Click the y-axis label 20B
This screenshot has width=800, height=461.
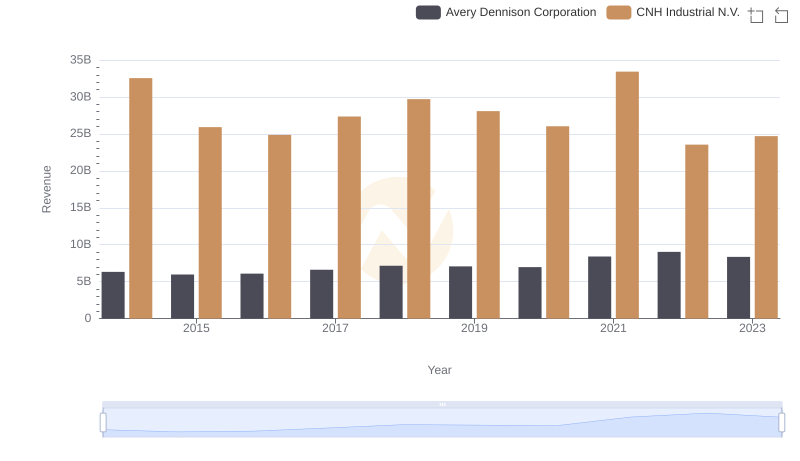81,170
